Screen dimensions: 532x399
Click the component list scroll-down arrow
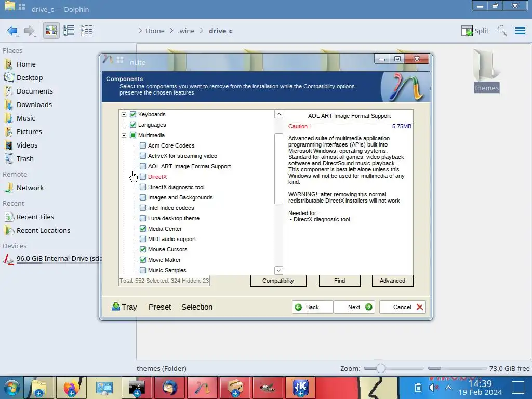pos(278,270)
